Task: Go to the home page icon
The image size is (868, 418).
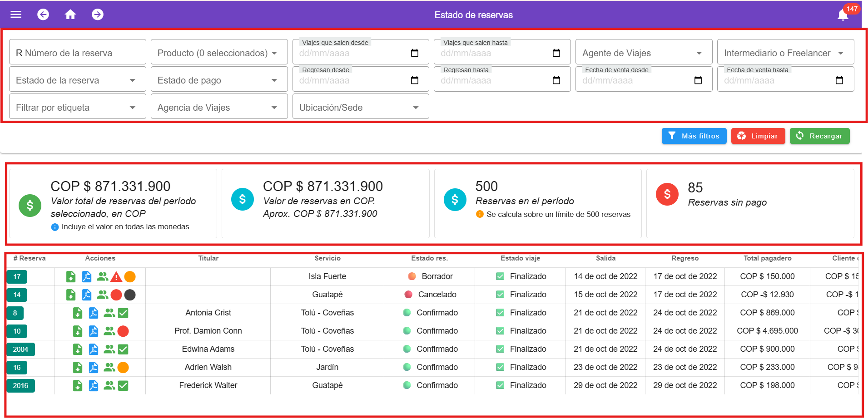Action: point(70,15)
